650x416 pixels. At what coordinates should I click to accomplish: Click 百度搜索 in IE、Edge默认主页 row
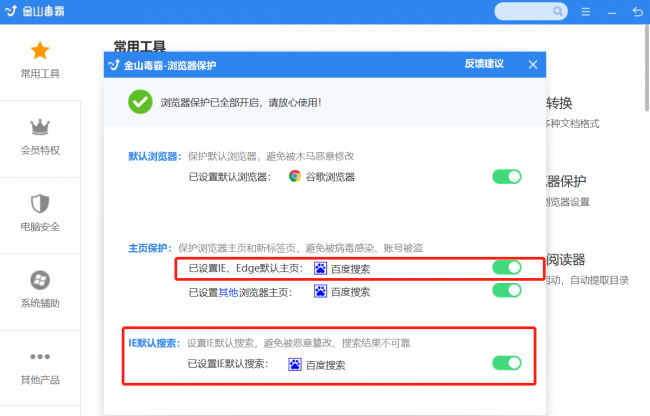pos(350,269)
